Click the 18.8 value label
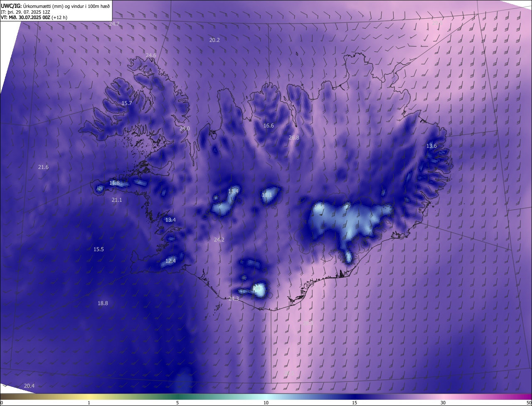The width and height of the screenshot is (532, 406). coord(103,303)
